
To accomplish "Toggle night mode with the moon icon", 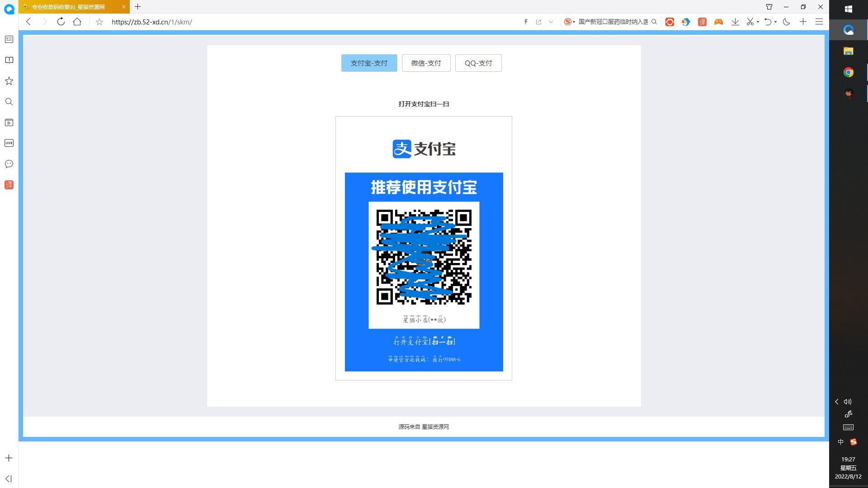I will (786, 22).
